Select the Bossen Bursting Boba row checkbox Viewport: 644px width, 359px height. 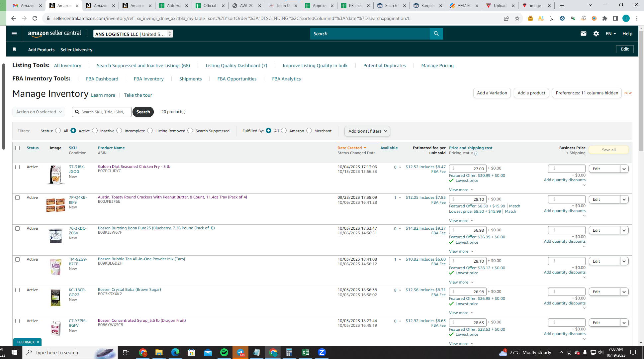tap(18, 228)
